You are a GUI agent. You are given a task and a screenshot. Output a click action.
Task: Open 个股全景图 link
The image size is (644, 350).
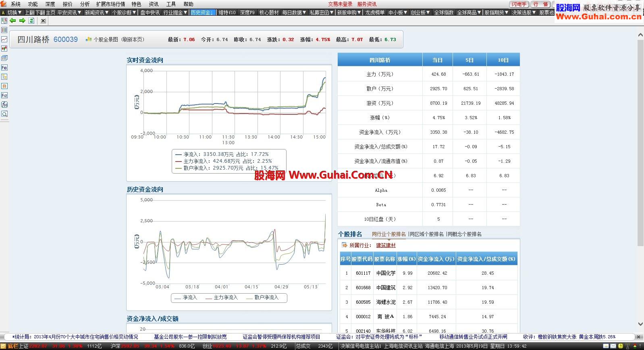(x=106, y=39)
